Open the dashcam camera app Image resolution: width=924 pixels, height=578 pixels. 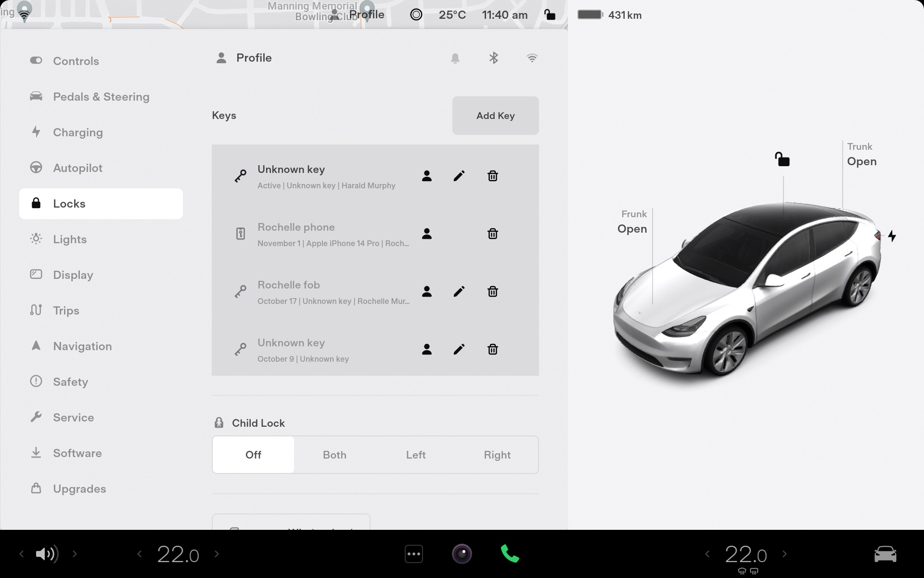462,554
